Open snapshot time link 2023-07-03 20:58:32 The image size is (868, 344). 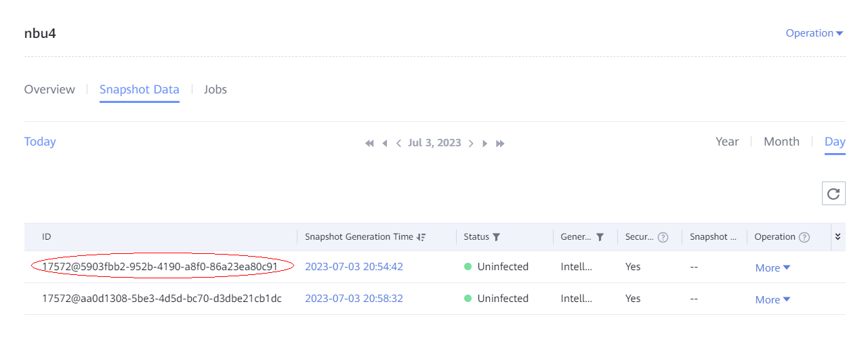tap(354, 299)
